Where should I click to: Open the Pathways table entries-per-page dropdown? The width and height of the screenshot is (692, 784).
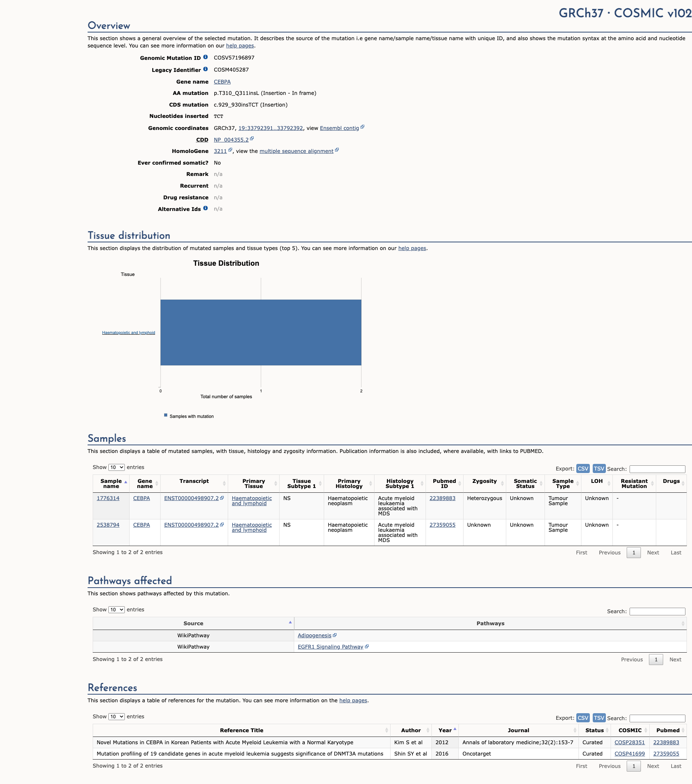pyautogui.click(x=117, y=610)
